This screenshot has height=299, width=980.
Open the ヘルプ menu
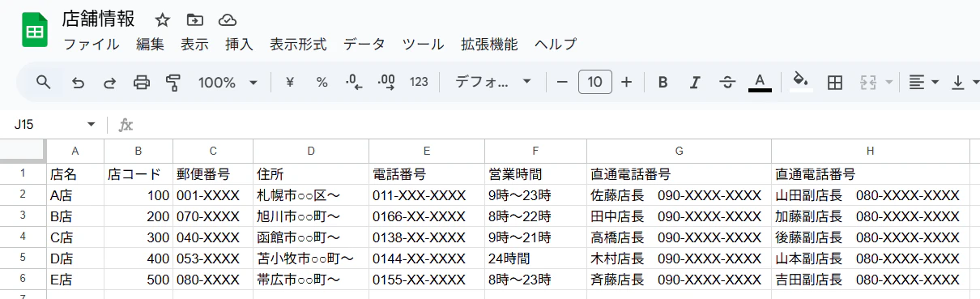(556, 44)
